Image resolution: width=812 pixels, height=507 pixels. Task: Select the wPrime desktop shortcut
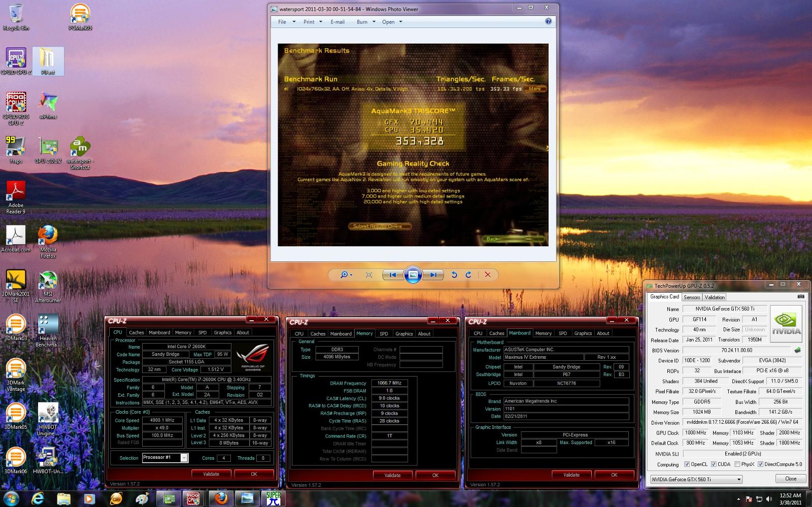point(48,106)
